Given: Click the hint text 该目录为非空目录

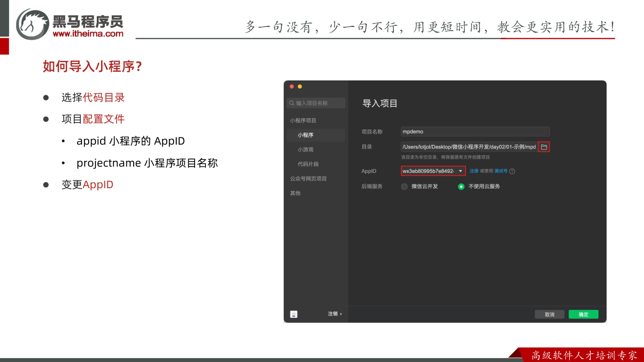Looking at the screenshot, I should [x=446, y=157].
